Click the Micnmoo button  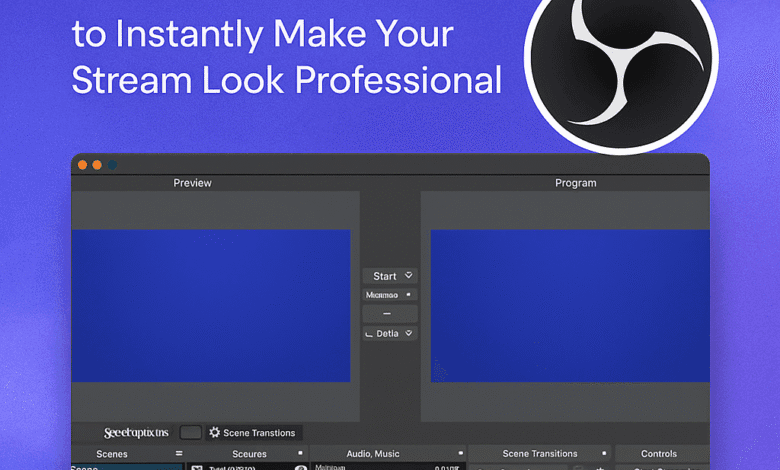pos(390,295)
